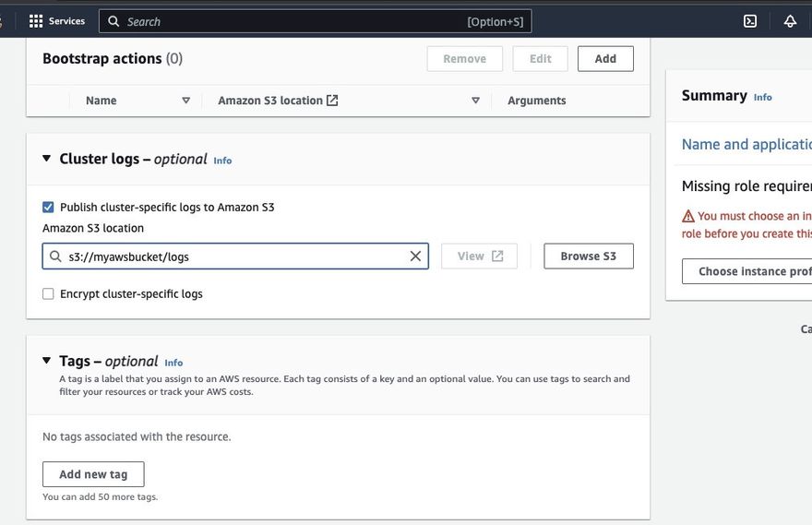This screenshot has height=525, width=812.
Task: Click the 'No tags associated with the resource.' text
Action: [137, 436]
